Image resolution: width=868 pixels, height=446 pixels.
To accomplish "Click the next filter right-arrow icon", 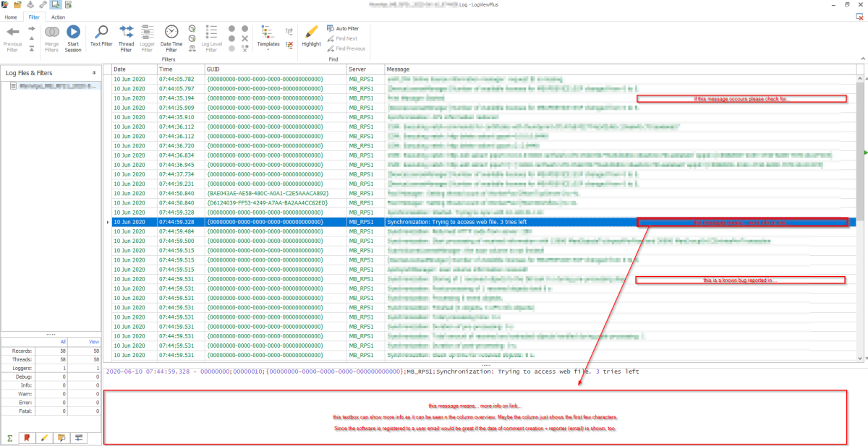I will (x=32, y=28).
